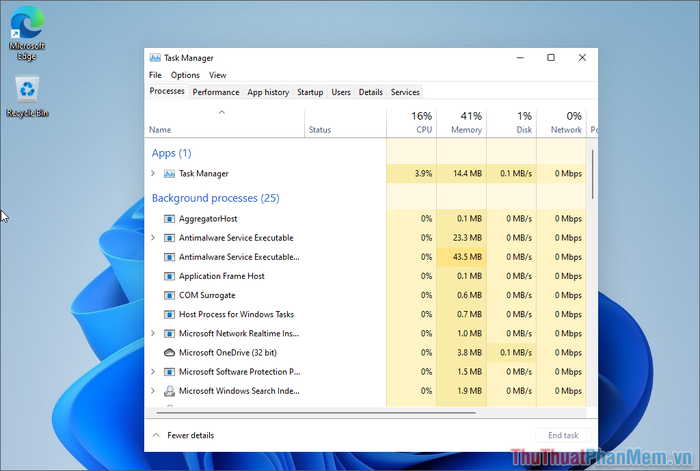Screen dimensions: 700x471
Task: Click the 43.5 MB memory cell
Action: 461,257
